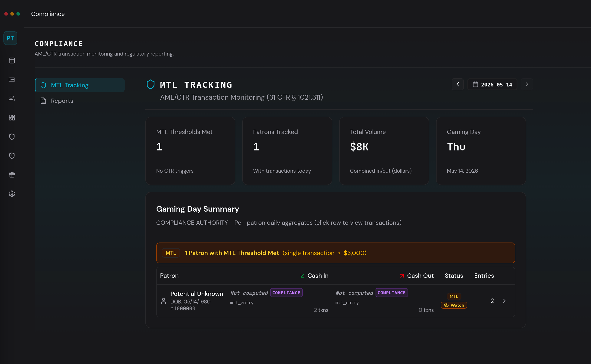
Task: Click the Total Volume $8K card
Action: [x=384, y=151]
